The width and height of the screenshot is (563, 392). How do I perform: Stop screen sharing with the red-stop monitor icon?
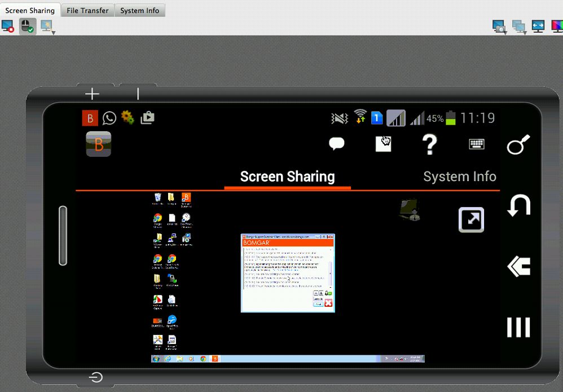7,26
